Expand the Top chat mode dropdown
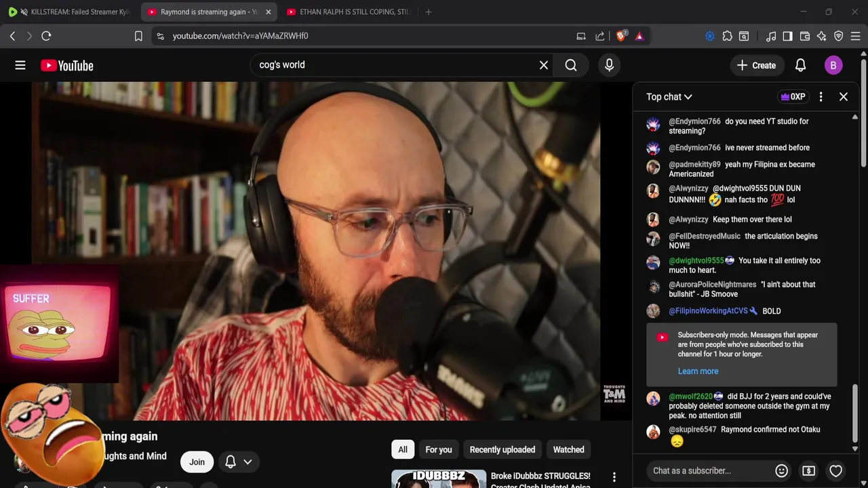868x488 pixels. tap(669, 97)
